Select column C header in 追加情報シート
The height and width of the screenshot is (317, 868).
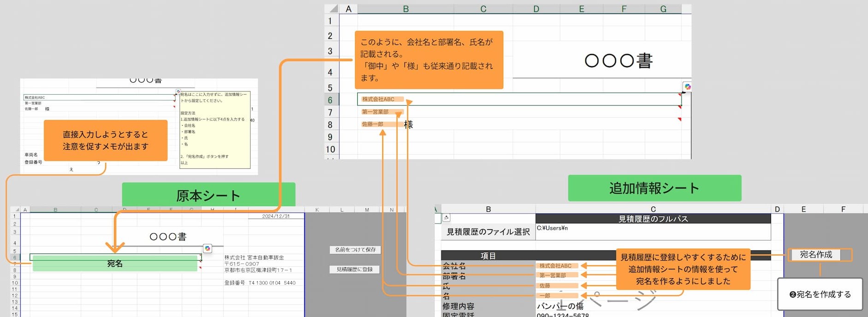(x=653, y=209)
